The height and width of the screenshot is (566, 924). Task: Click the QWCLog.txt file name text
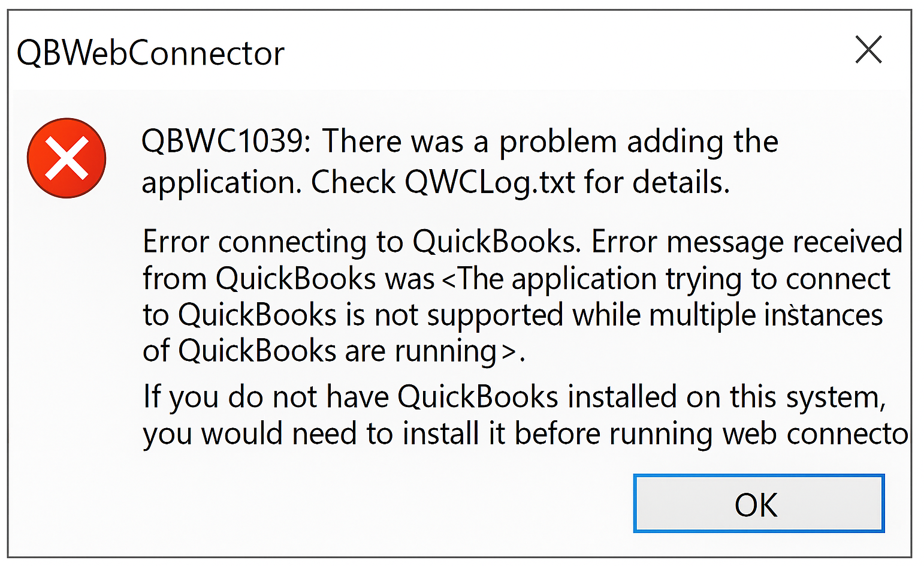(x=490, y=182)
